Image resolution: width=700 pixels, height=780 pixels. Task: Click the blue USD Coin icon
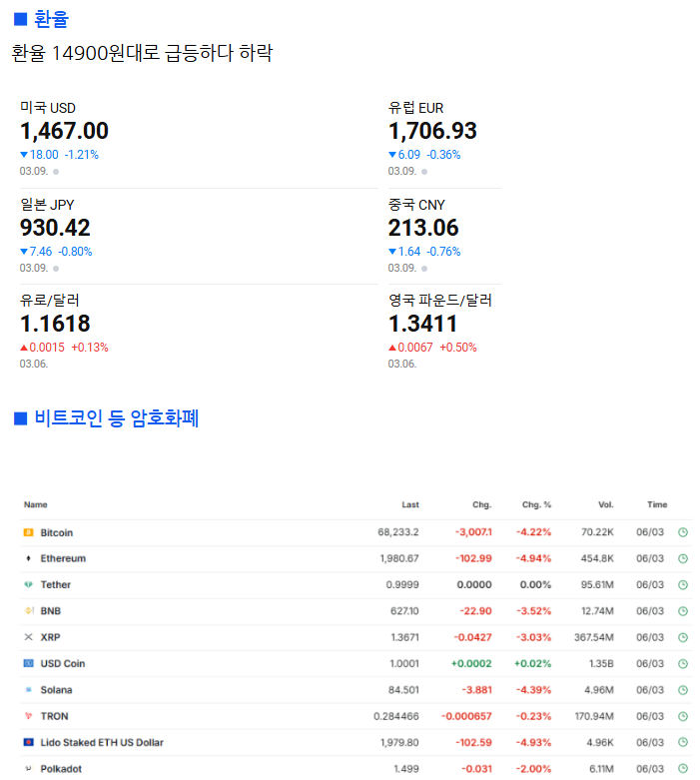pos(28,663)
